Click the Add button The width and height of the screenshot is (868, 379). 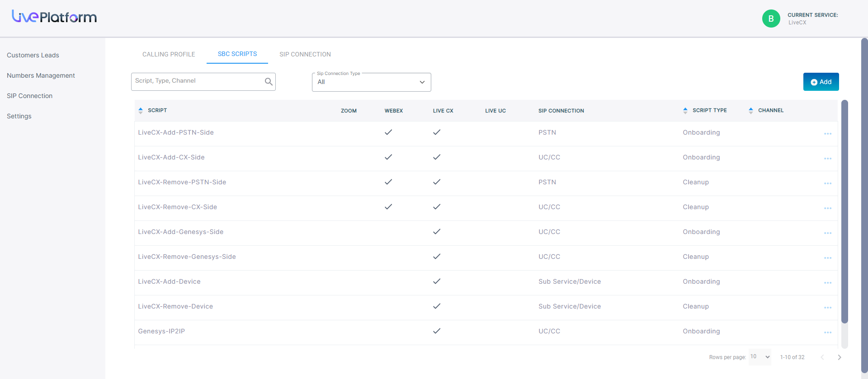(x=821, y=82)
